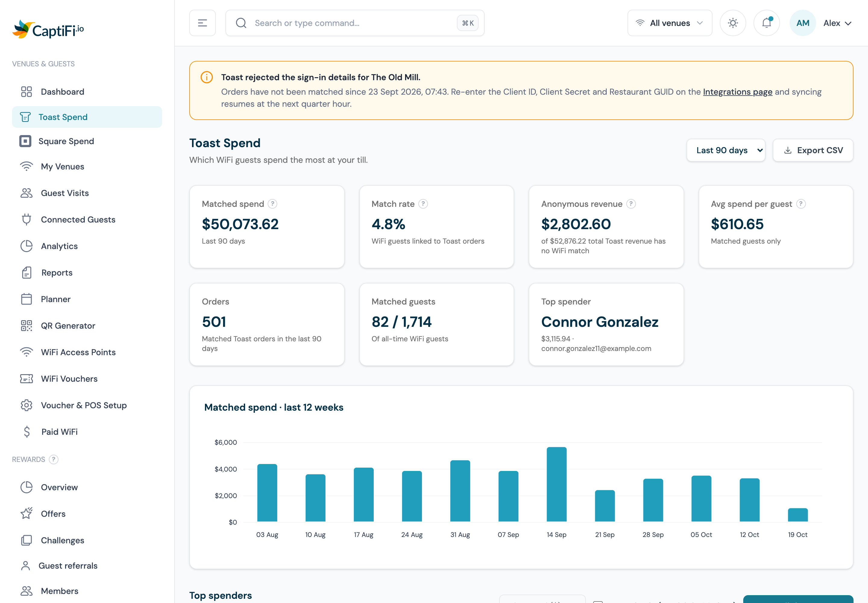This screenshot has width=868, height=603.
Task: Click the Challenges icon in Rewards section
Action: 27,540
